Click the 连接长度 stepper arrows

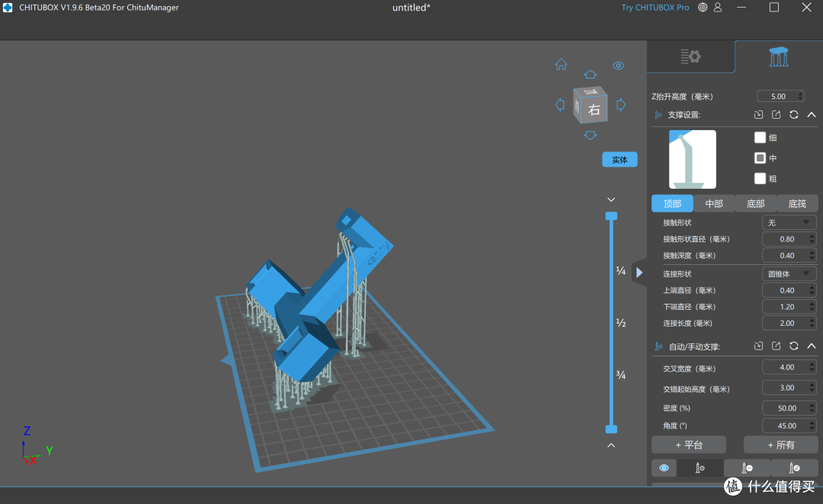[x=812, y=323]
